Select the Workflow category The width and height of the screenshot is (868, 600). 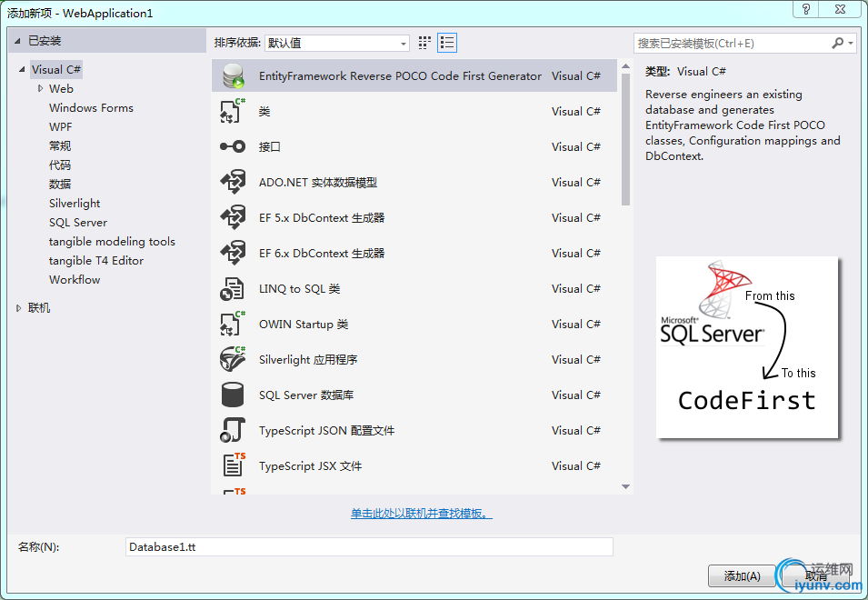click(x=75, y=279)
